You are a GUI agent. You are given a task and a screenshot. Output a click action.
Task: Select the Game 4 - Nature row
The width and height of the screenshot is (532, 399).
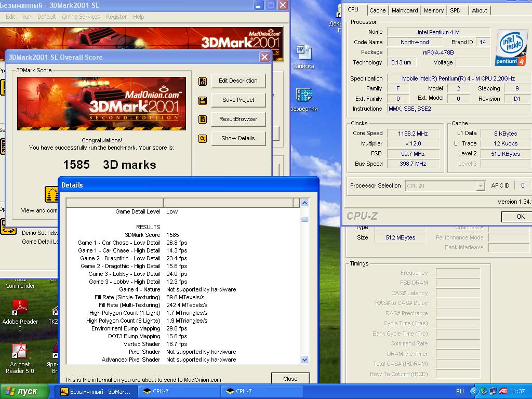(x=183, y=289)
